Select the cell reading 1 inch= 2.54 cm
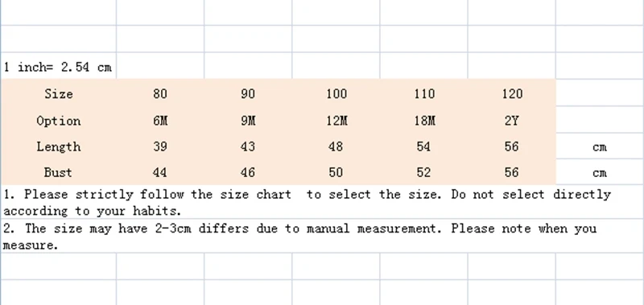Screen dimensions: 644x305 pos(58,67)
